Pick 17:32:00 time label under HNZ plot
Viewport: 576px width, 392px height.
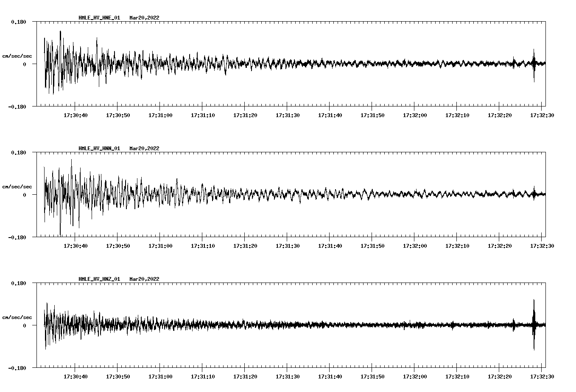[415, 376]
